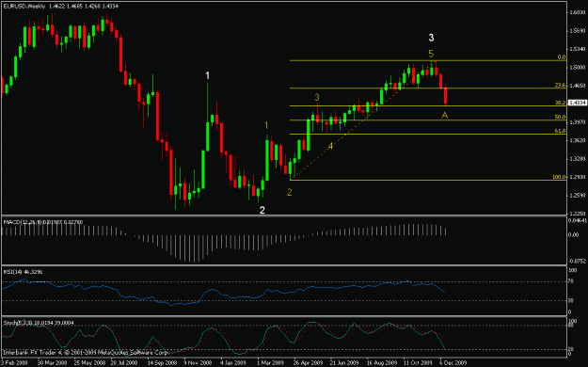
Task: Select the white wave label 2
Action: click(262, 210)
